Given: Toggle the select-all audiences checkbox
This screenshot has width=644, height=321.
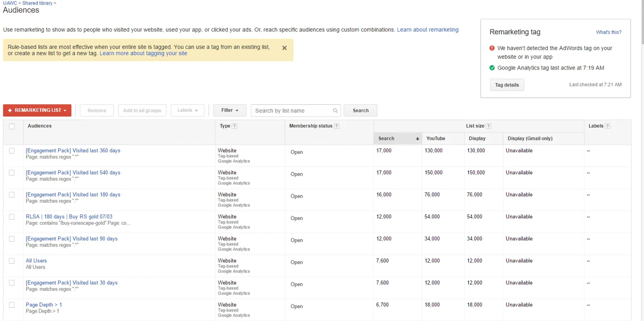Looking at the screenshot, I should click(x=12, y=126).
